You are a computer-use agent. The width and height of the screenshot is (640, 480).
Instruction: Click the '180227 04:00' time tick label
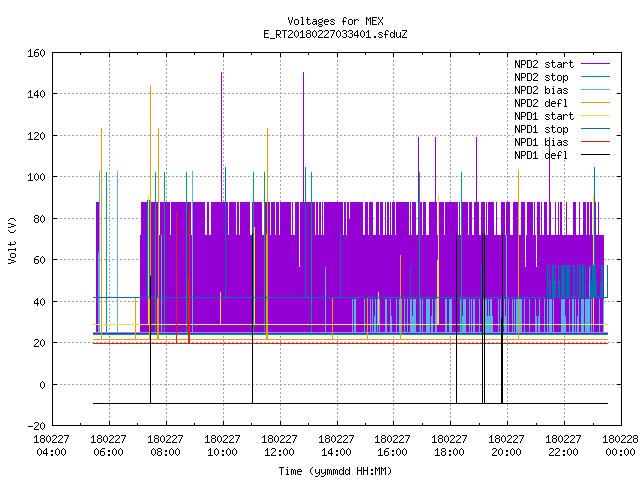[51, 446]
